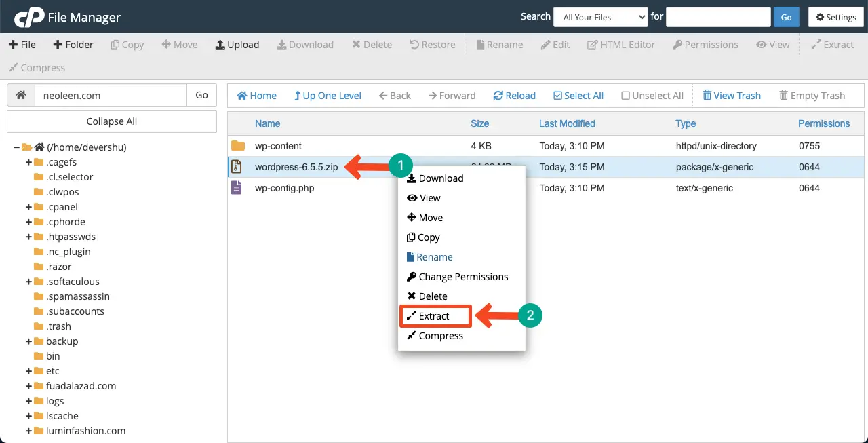Sort by the Size column header
This screenshot has height=443, width=868.
[480, 123]
